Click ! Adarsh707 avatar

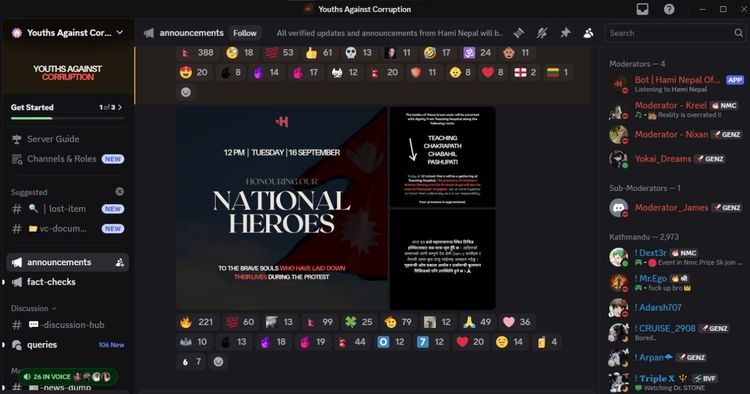coord(618,308)
